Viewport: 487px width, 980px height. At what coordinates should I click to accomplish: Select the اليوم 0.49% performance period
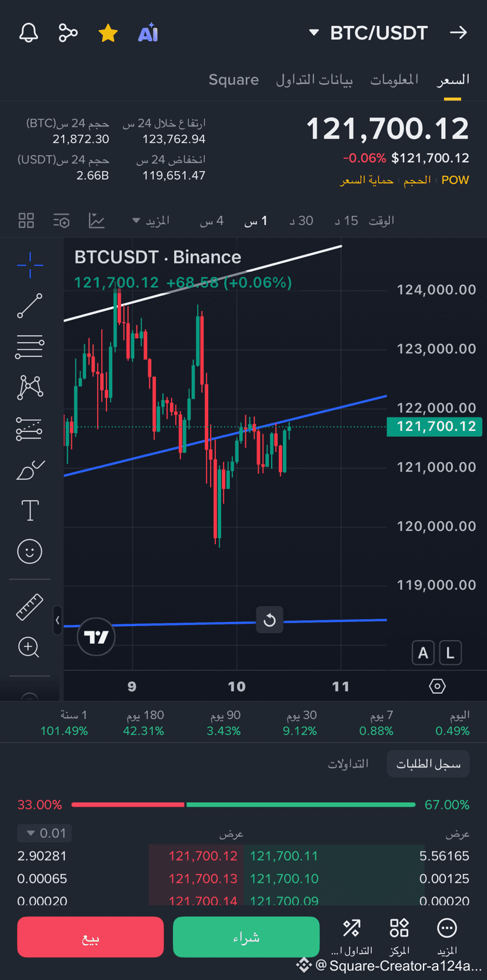point(452,723)
